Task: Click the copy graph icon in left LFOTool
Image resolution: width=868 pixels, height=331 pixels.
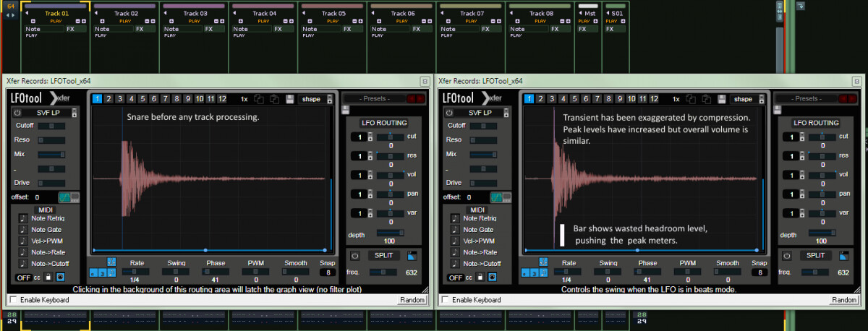Action: [x=258, y=99]
